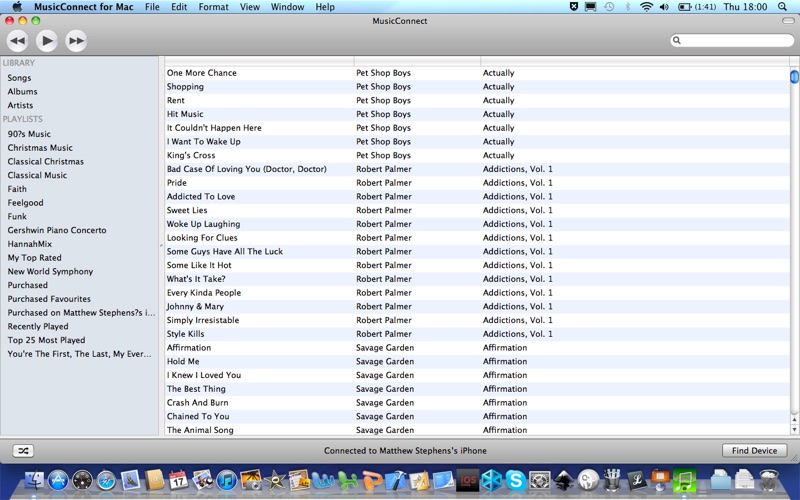Select the song 'Simply Irresistable'
Screen dimensions: 800x500
(203, 320)
